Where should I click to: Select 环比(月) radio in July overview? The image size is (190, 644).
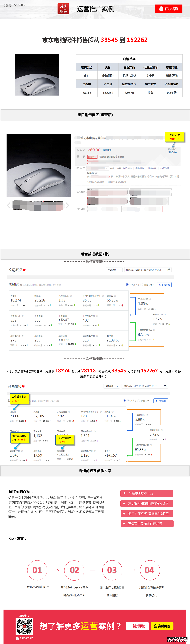pyautogui.click(x=127, y=285)
